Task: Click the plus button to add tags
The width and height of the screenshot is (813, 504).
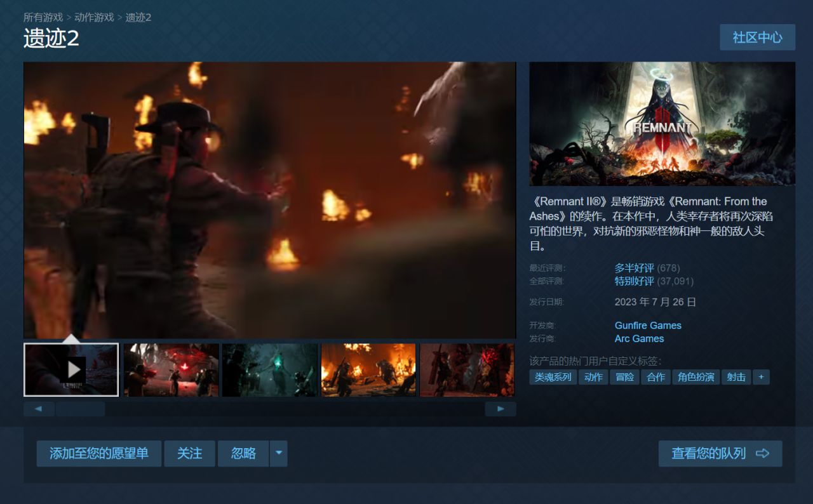Action: (761, 377)
